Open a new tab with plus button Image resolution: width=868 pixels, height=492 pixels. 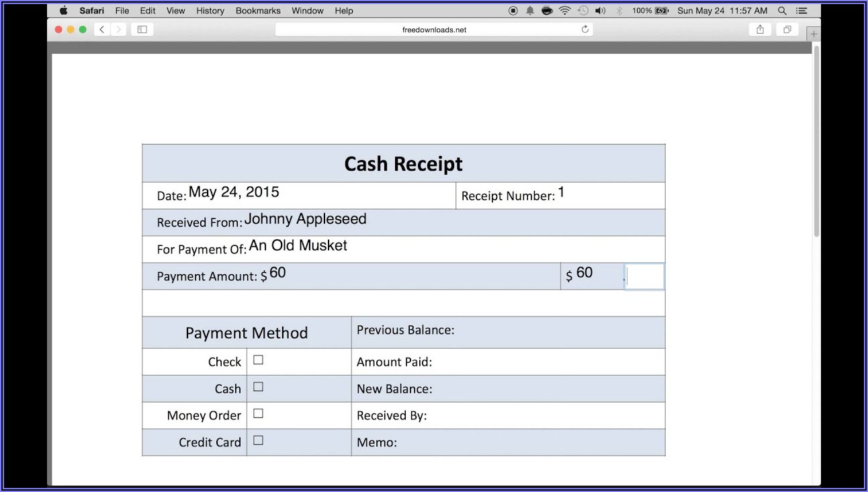(814, 34)
